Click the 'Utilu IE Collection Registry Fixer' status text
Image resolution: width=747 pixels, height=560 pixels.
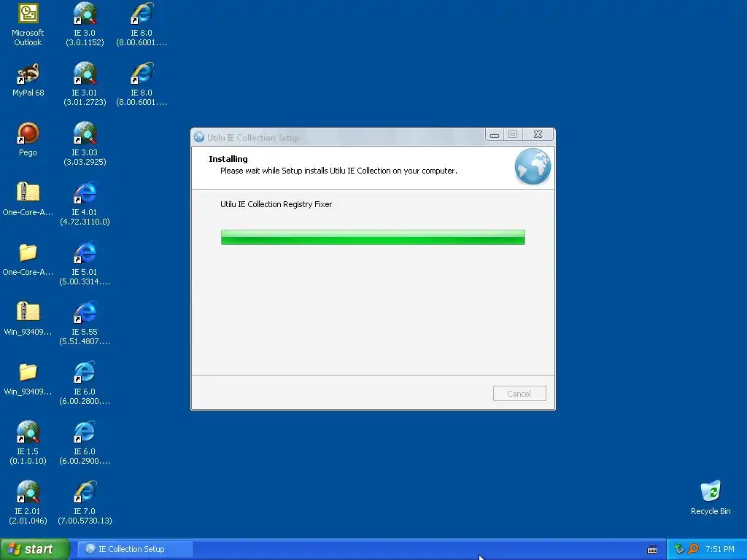point(276,204)
